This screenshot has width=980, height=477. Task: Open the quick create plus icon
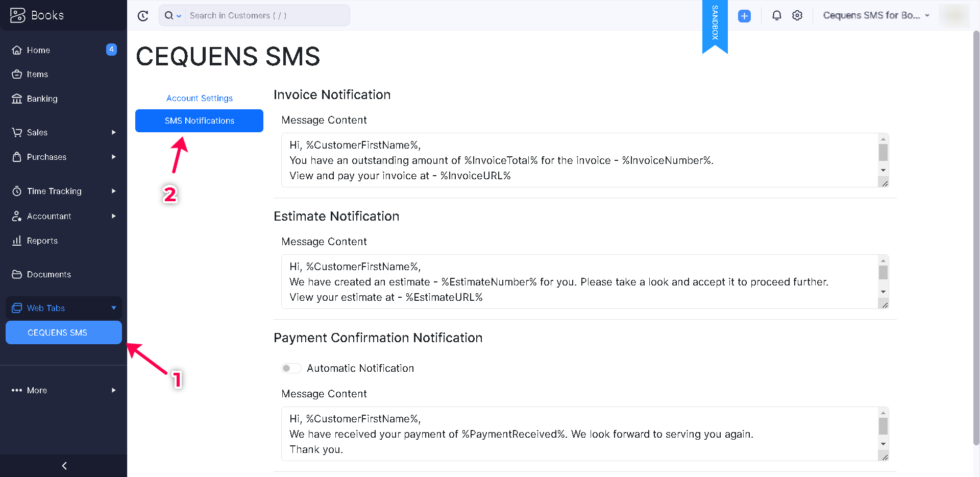744,16
